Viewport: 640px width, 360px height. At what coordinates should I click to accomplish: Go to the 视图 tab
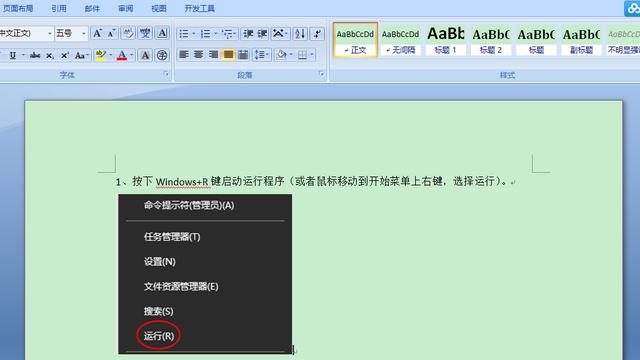click(x=159, y=8)
